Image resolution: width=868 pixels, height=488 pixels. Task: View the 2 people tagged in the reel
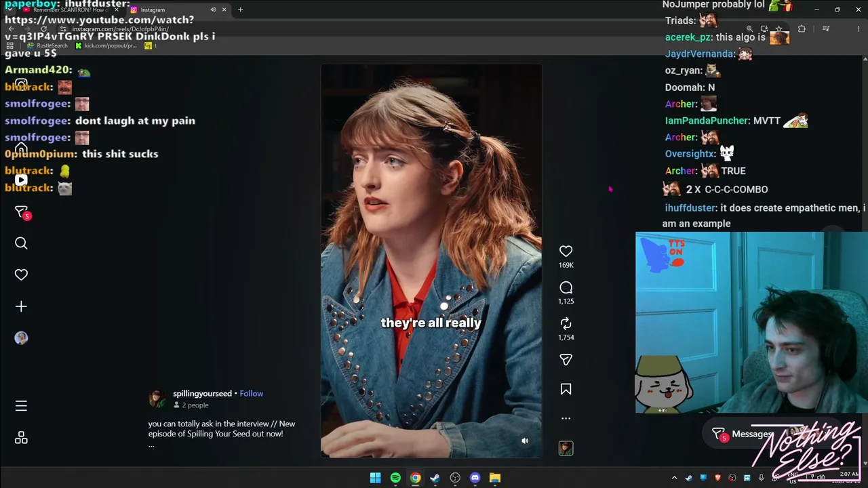pyautogui.click(x=191, y=405)
